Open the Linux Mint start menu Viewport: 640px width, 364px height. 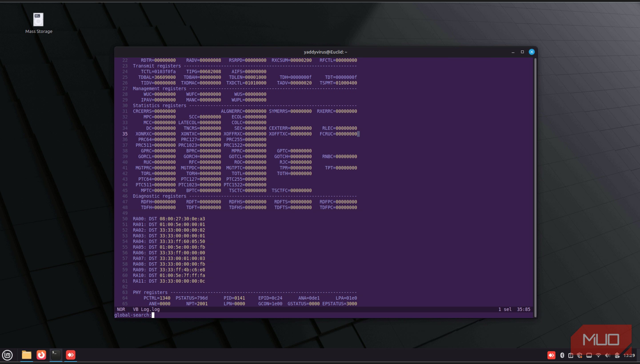(x=7, y=355)
